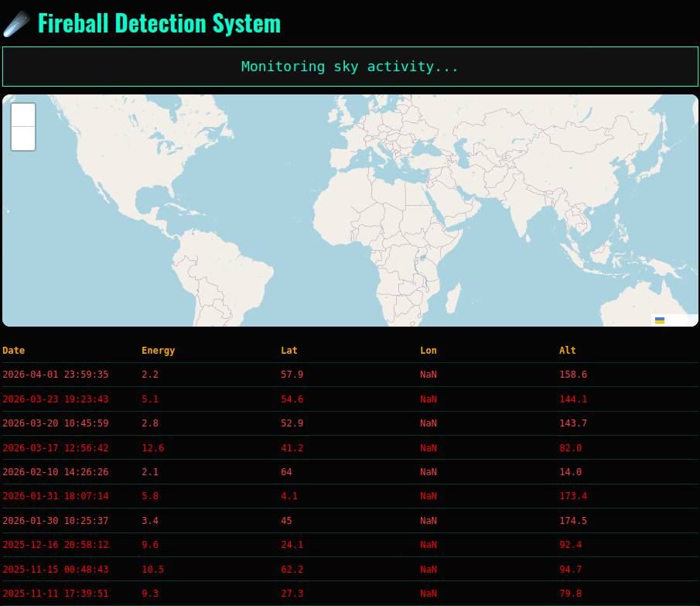Click latitude value 62.2 in the table

(x=292, y=570)
